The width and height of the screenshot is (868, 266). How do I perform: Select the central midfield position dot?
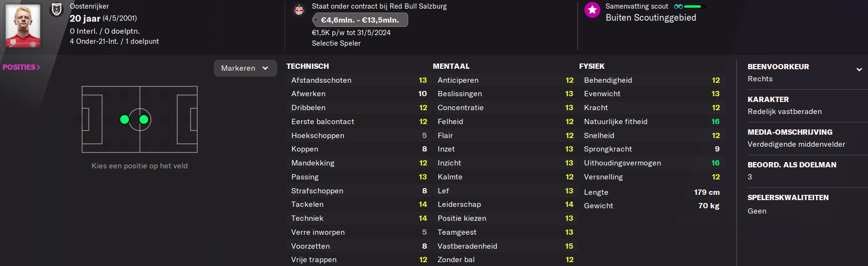[x=143, y=119]
